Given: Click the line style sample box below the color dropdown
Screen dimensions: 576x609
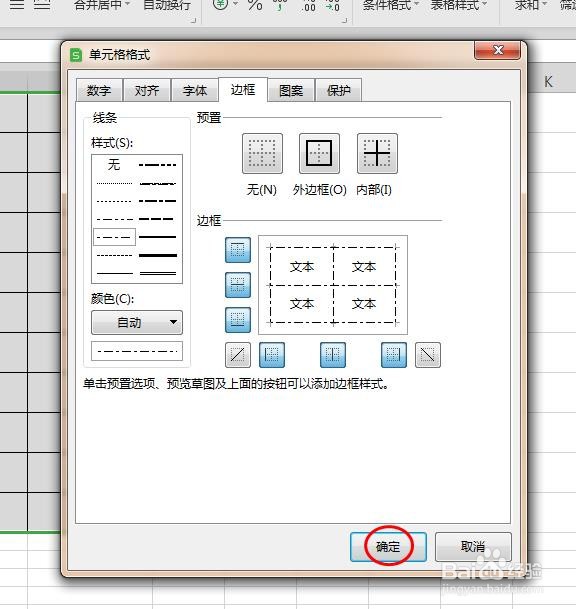Looking at the screenshot, I should [137, 351].
